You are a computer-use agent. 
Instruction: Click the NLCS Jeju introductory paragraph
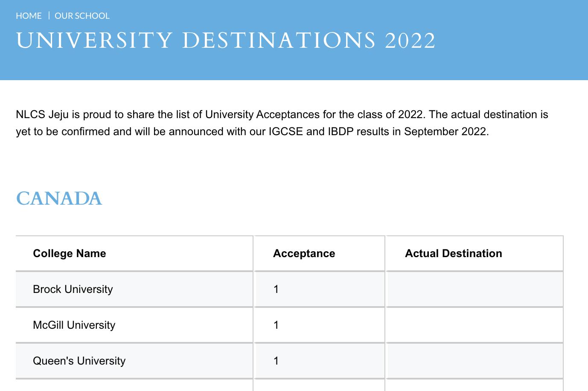282,115
